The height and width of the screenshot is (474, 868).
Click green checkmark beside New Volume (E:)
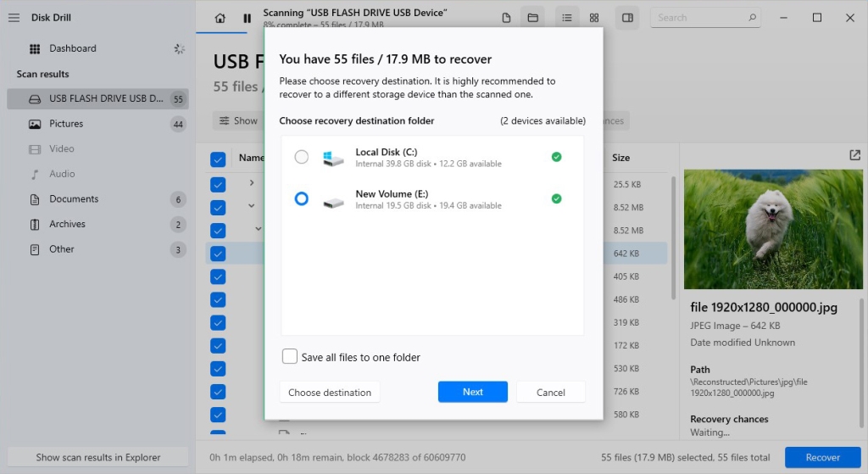[556, 198]
